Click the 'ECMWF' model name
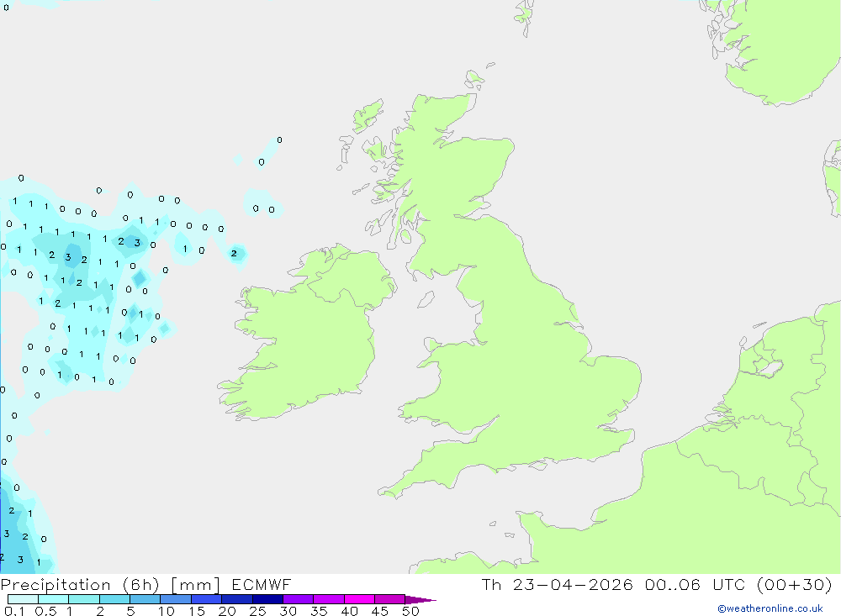This screenshot has height=616, width=841. click(262, 584)
